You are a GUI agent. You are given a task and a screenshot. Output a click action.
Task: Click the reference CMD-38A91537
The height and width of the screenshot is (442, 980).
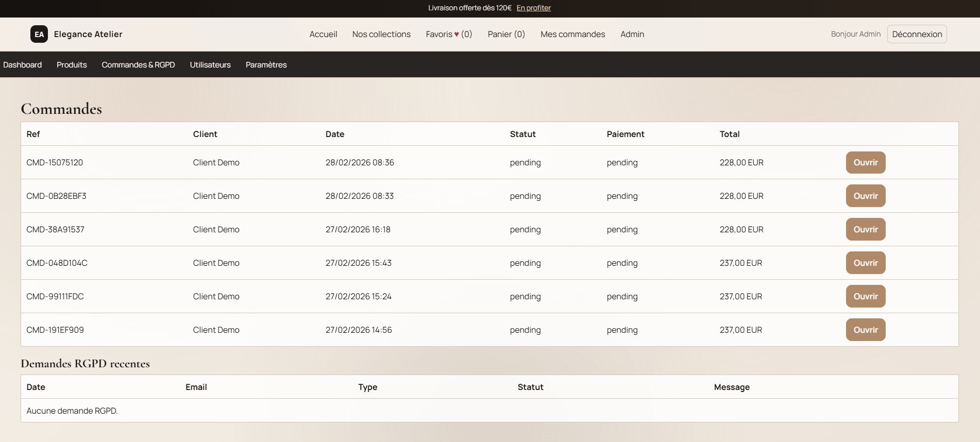click(x=55, y=229)
